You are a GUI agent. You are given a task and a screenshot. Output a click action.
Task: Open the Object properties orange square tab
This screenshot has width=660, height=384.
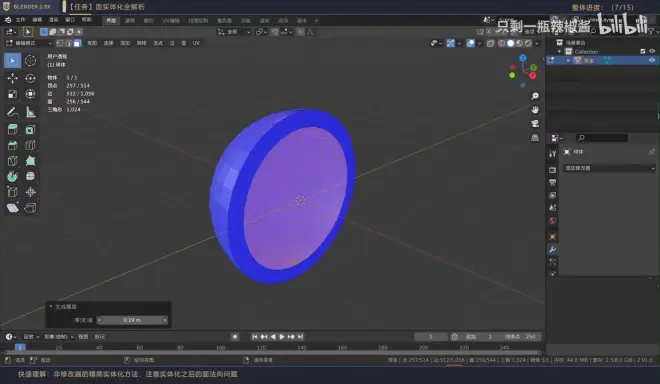(x=553, y=237)
